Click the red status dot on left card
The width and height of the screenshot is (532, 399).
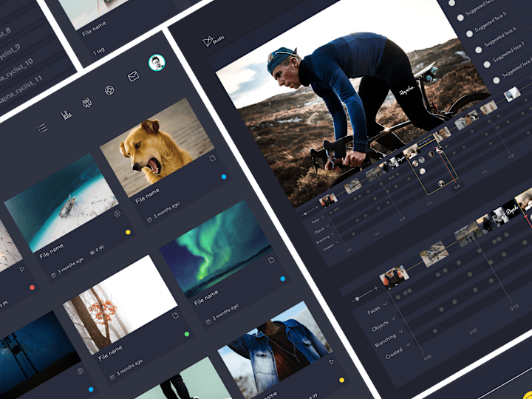tap(32, 287)
